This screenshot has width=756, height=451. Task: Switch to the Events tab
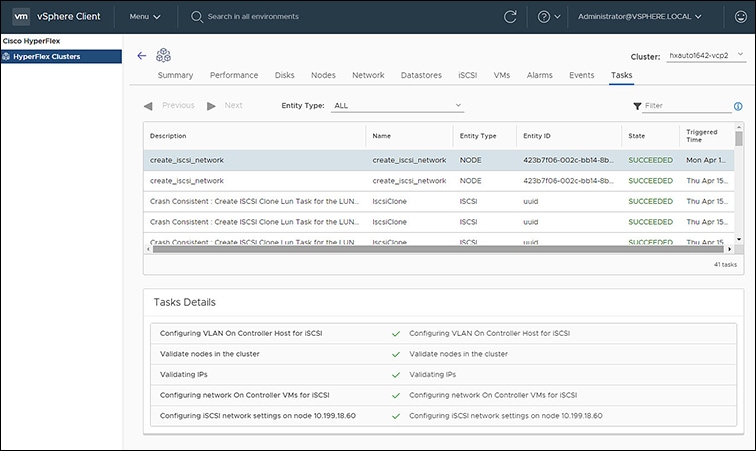tap(581, 75)
